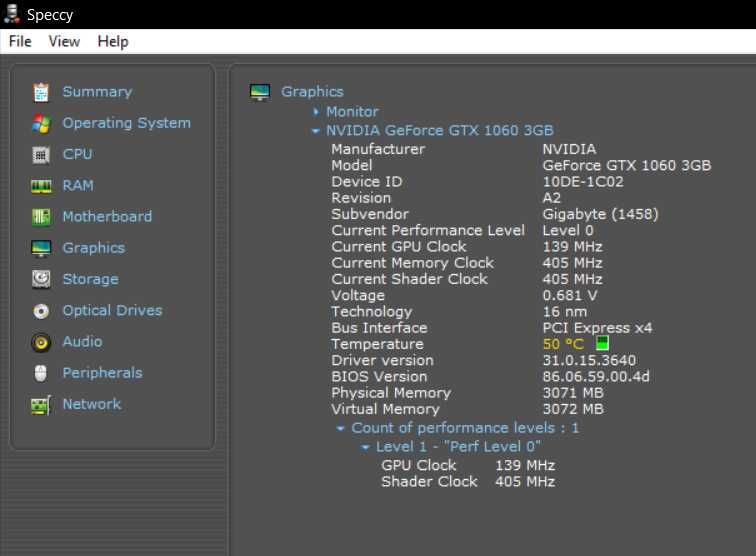Select Graphics in the sidebar
This screenshot has height=556, width=756.
(94, 248)
